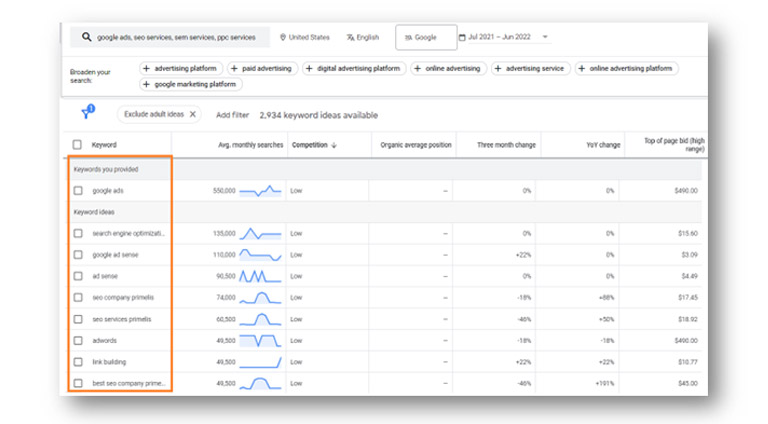Image resolution: width=768 pixels, height=424 pixels.
Task: Click the 550,000 monthly searches value
Action: point(224,190)
